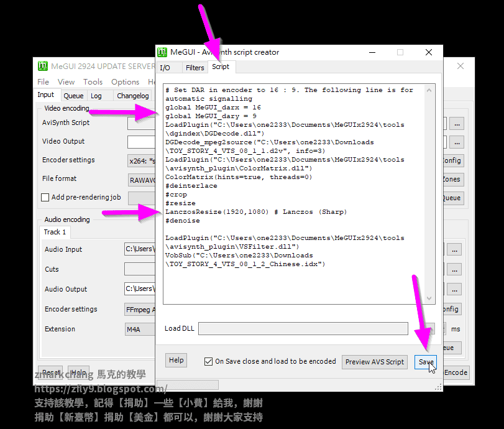
Task: Click the Audio Input path field
Action: [140, 249]
